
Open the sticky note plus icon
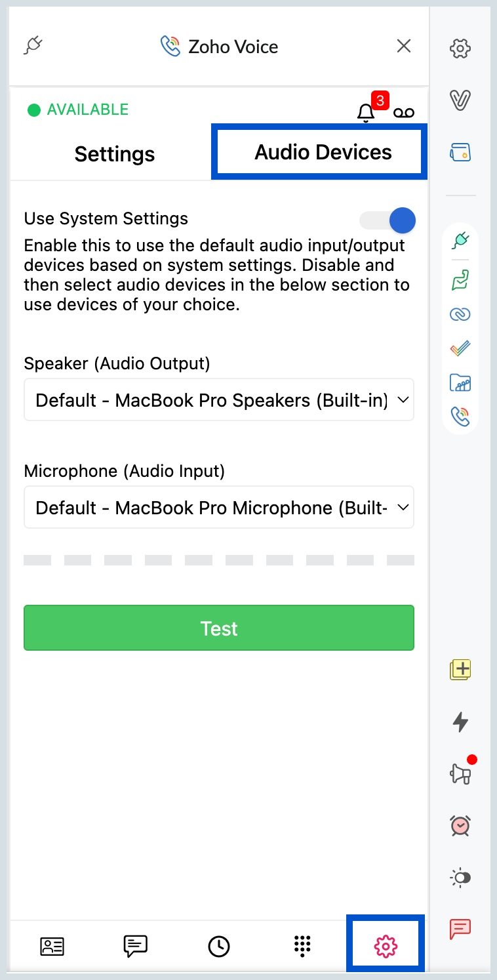click(x=461, y=670)
